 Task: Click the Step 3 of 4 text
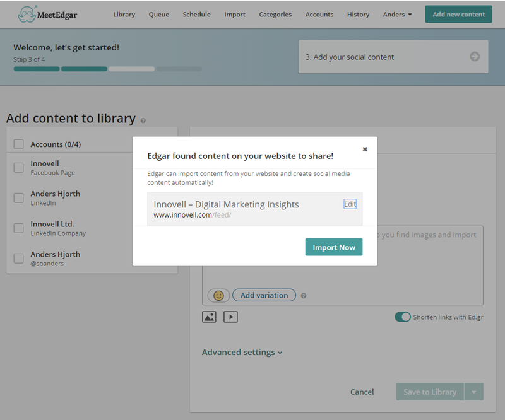[29, 59]
